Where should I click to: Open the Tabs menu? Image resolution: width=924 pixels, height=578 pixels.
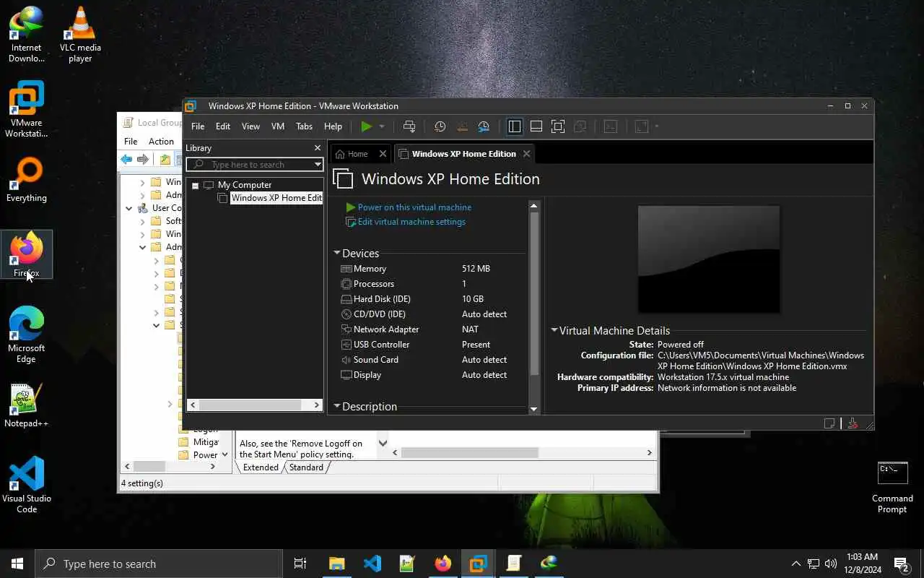pos(304,126)
